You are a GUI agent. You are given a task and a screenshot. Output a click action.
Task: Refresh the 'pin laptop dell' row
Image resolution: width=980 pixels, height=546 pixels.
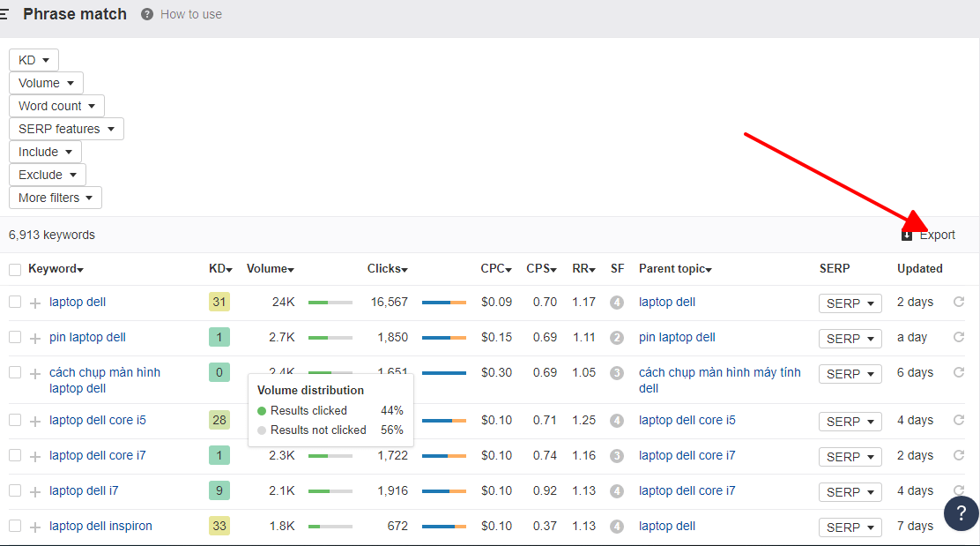pyautogui.click(x=959, y=337)
